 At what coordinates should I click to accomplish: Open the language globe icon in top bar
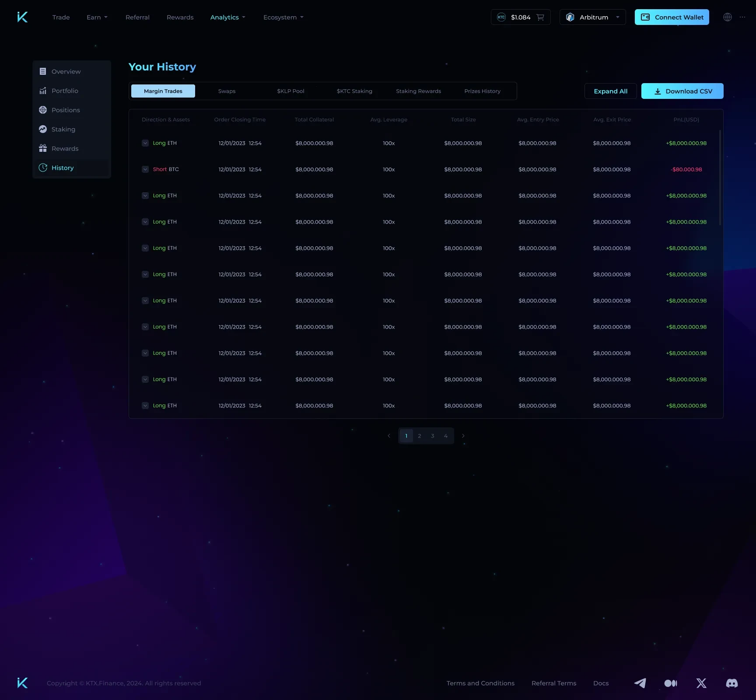tap(728, 17)
